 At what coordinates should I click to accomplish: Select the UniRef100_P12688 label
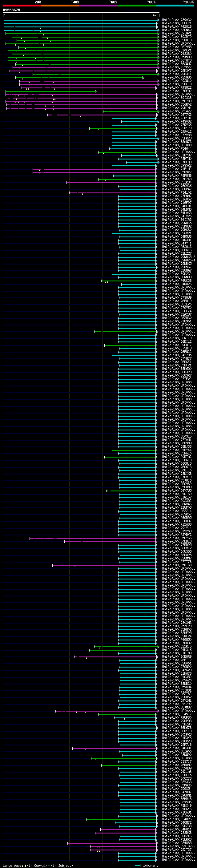[176, 524]
